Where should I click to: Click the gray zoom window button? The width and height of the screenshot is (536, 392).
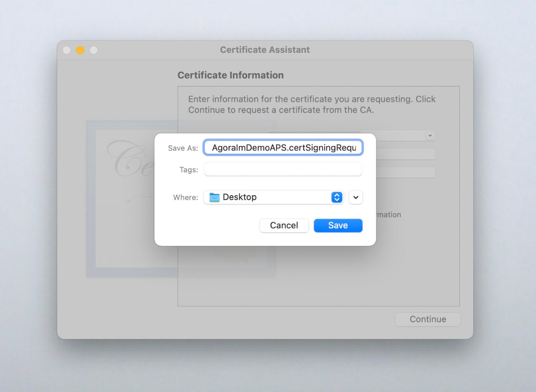coord(94,50)
